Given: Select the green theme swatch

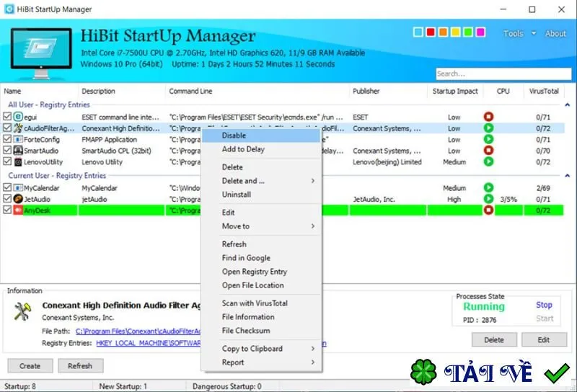Looking at the screenshot, I should coord(468,32).
